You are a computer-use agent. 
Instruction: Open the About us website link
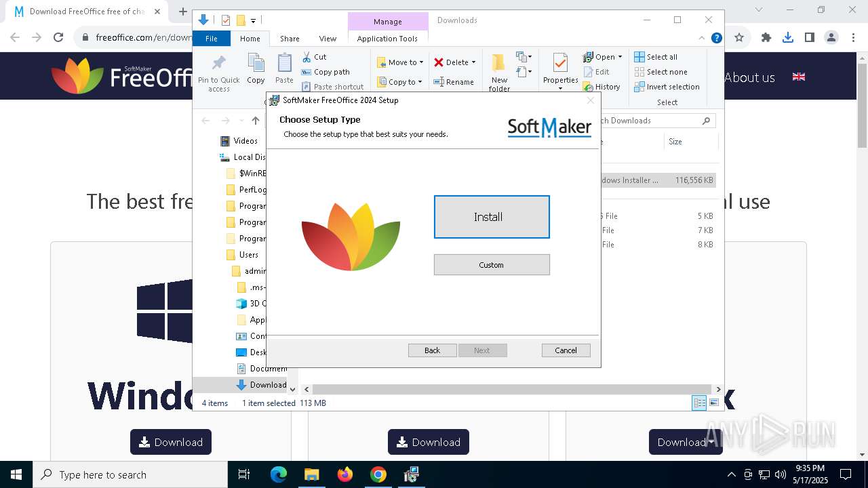coord(749,77)
